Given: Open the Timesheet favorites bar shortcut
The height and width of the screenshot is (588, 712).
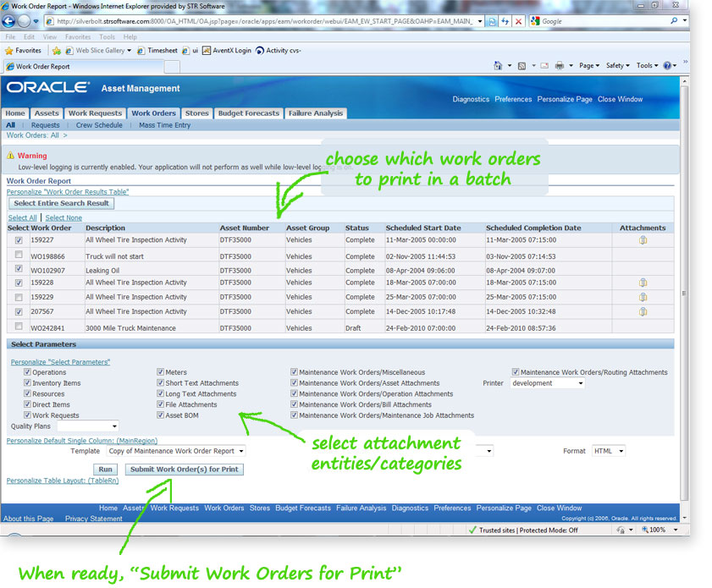Looking at the screenshot, I should click(157, 51).
